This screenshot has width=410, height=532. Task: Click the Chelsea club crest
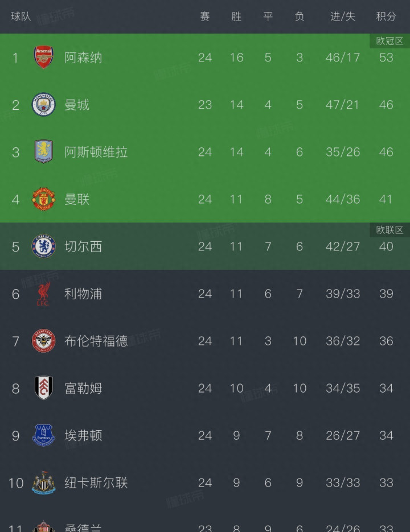(44, 246)
